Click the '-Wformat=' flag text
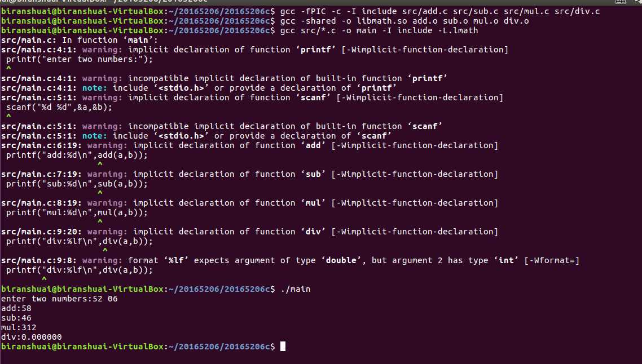 (552, 260)
